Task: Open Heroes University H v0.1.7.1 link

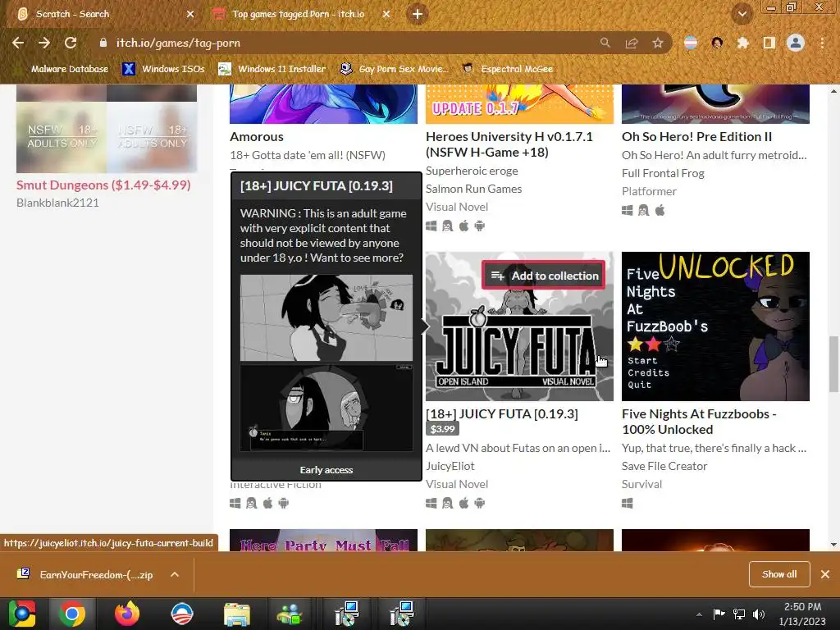Action: [x=509, y=144]
